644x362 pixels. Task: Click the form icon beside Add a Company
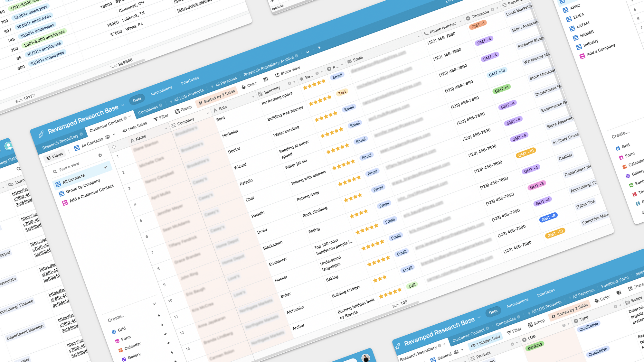(582, 56)
